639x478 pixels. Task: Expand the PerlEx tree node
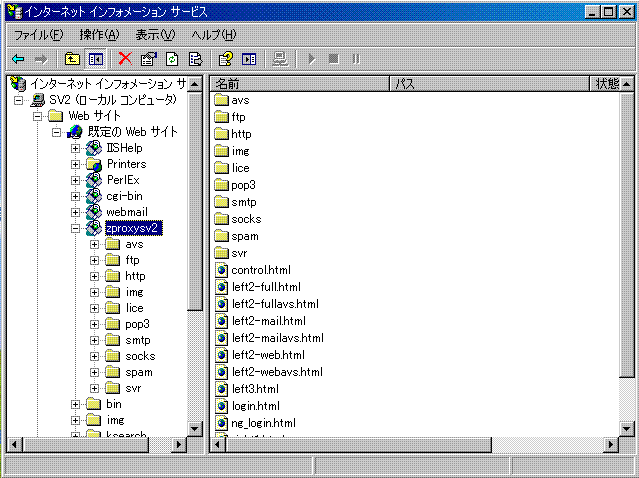pos(75,180)
